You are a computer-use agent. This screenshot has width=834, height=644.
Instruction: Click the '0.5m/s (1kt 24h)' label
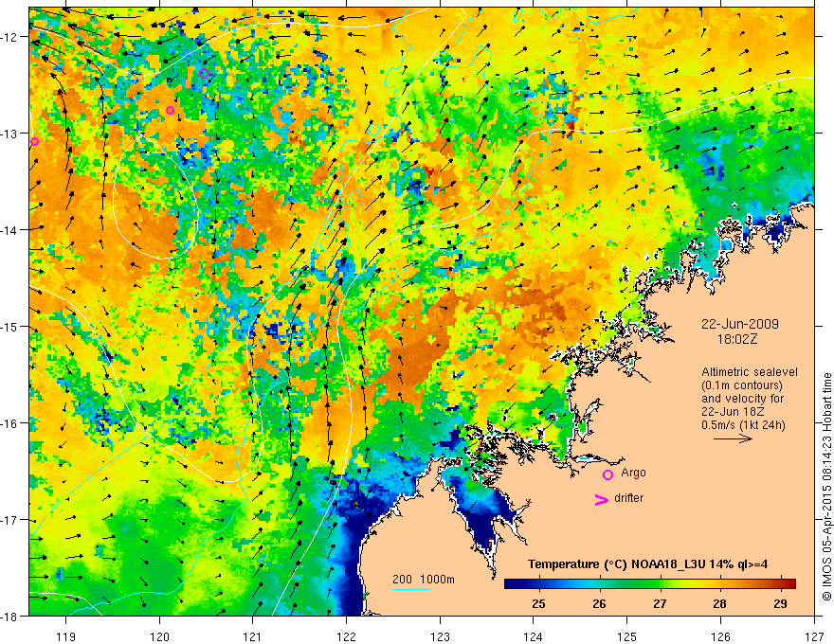[x=743, y=425]
